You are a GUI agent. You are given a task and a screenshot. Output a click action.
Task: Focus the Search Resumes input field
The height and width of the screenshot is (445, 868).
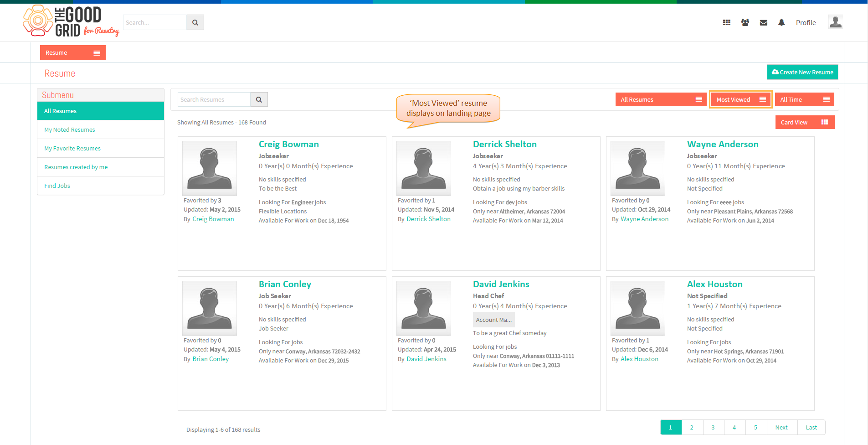tap(214, 99)
